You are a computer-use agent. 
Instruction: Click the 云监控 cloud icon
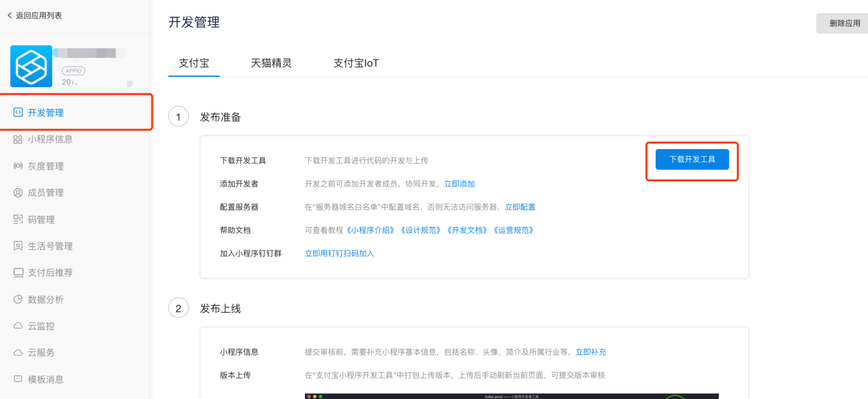click(x=18, y=326)
